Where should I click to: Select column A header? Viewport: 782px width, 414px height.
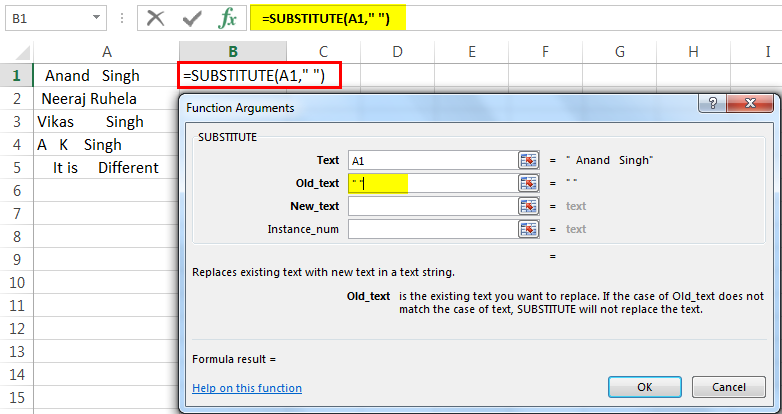107,51
